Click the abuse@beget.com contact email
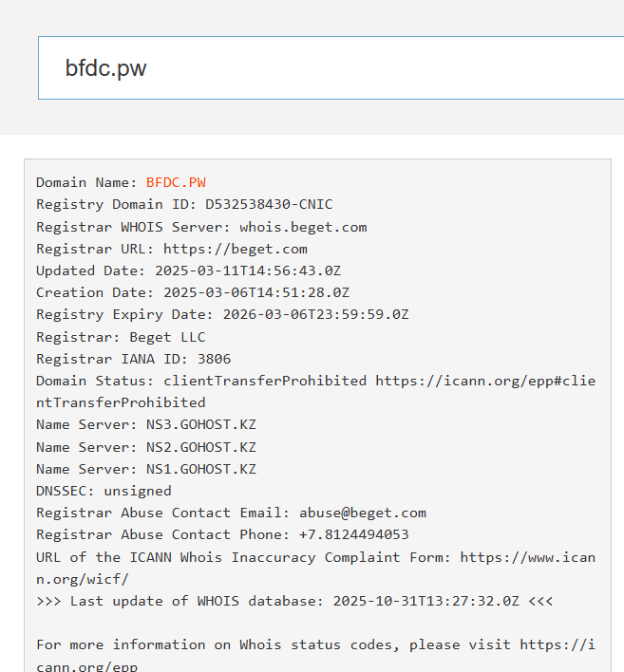 pyautogui.click(x=363, y=513)
